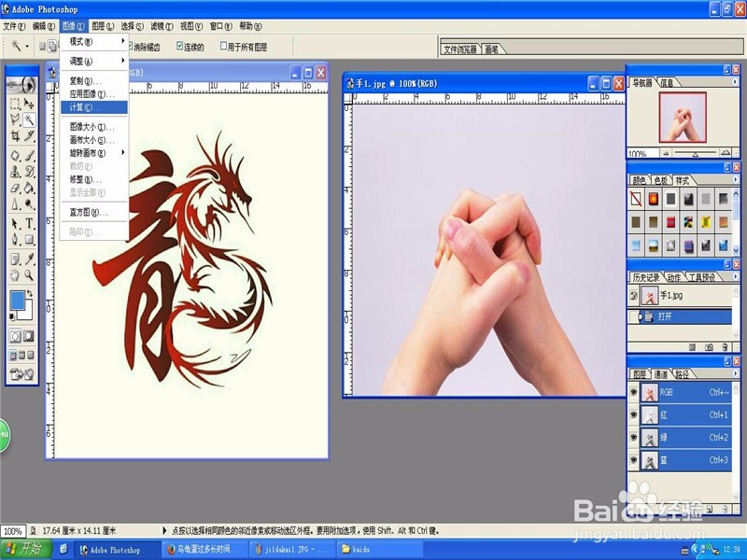Choose 直方图 from the menu
The width and height of the screenshot is (747, 560).
point(94,213)
